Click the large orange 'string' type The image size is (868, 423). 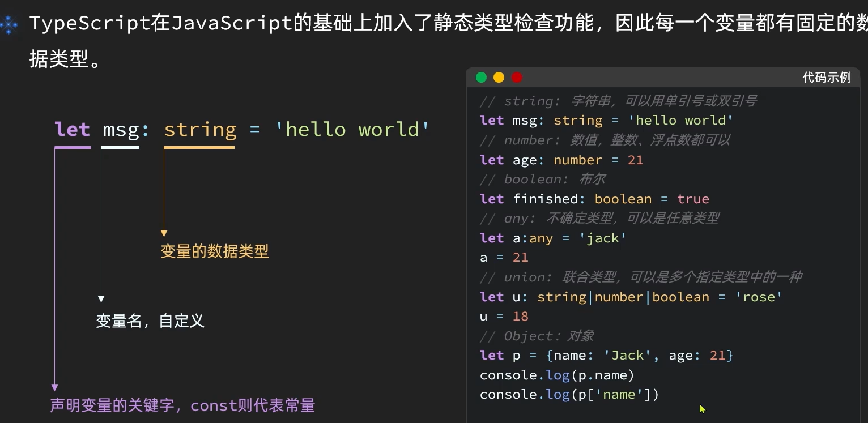click(200, 130)
